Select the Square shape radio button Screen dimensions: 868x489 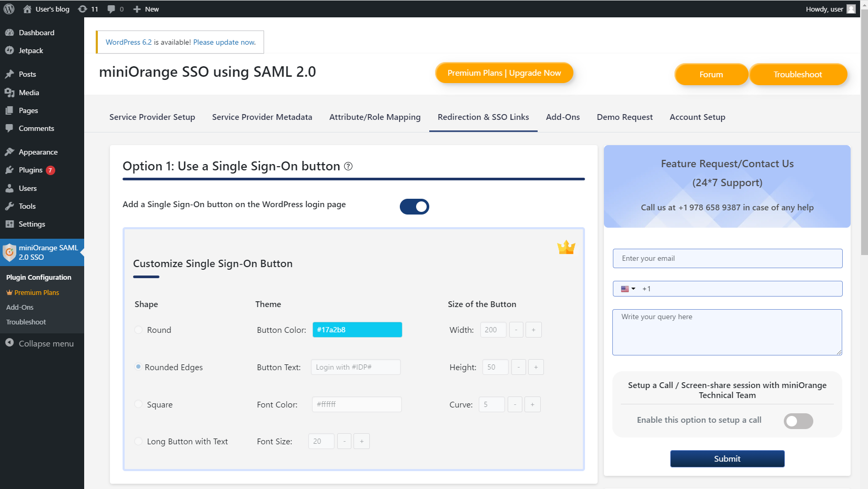click(138, 404)
